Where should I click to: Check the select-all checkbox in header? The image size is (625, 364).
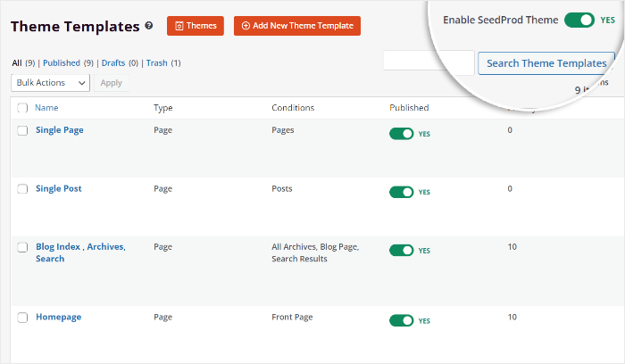(22, 108)
